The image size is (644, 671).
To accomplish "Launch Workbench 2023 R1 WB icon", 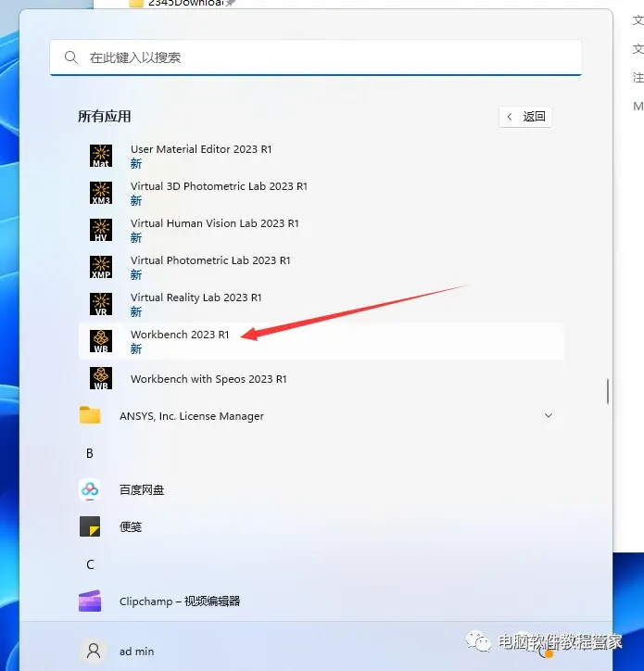I will pyautogui.click(x=101, y=341).
